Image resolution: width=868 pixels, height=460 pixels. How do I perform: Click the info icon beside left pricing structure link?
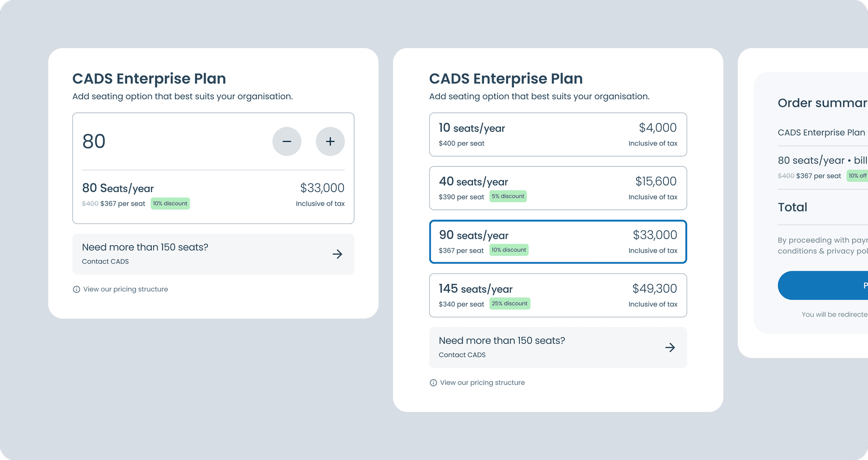pos(76,289)
